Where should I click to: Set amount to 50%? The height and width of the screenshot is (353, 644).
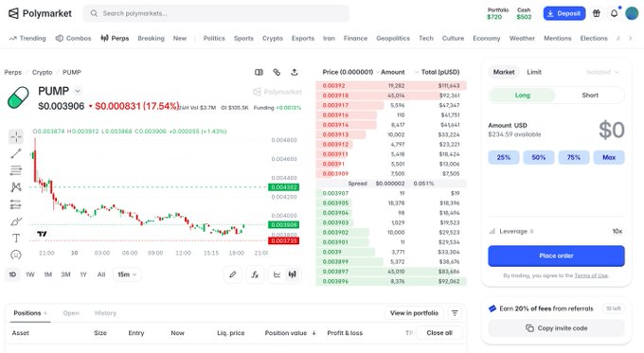539,158
